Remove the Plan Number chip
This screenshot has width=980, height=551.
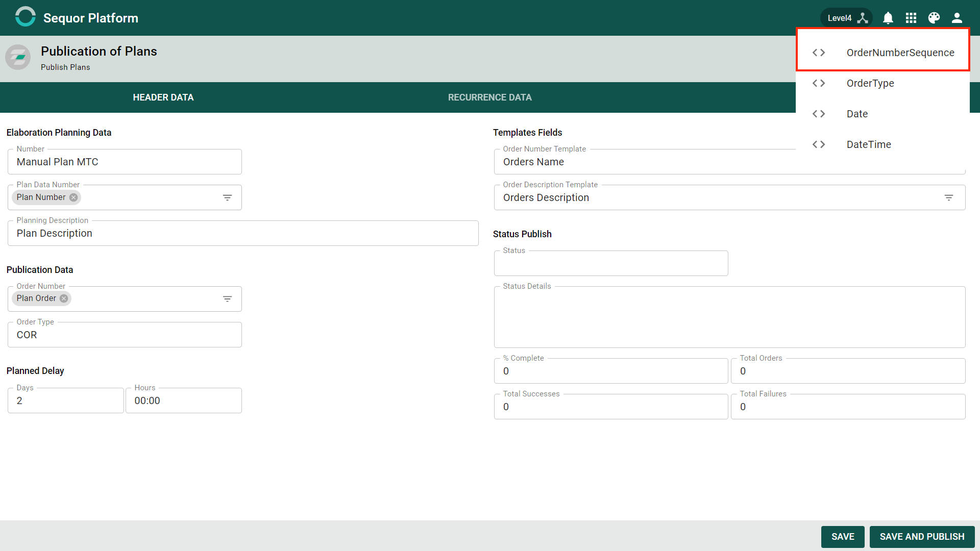click(x=73, y=197)
